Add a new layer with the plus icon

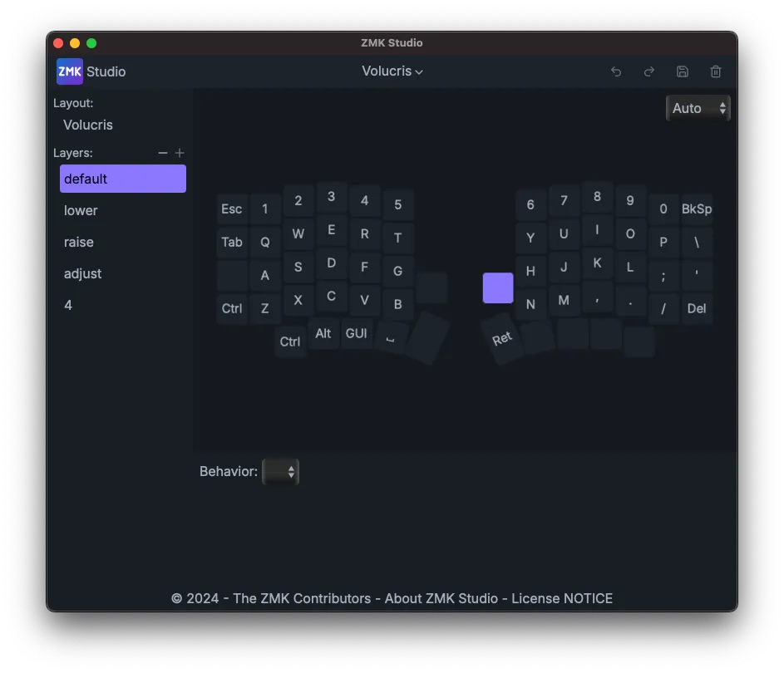pos(180,153)
